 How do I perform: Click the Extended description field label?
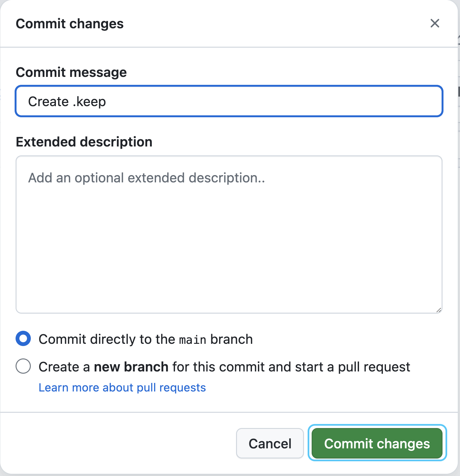pos(84,142)
